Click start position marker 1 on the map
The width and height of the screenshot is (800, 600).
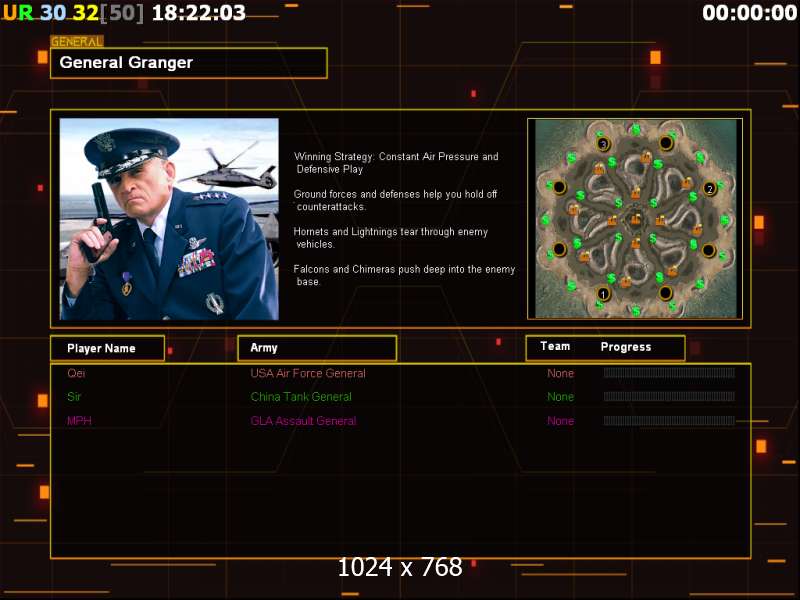point(603,294)
